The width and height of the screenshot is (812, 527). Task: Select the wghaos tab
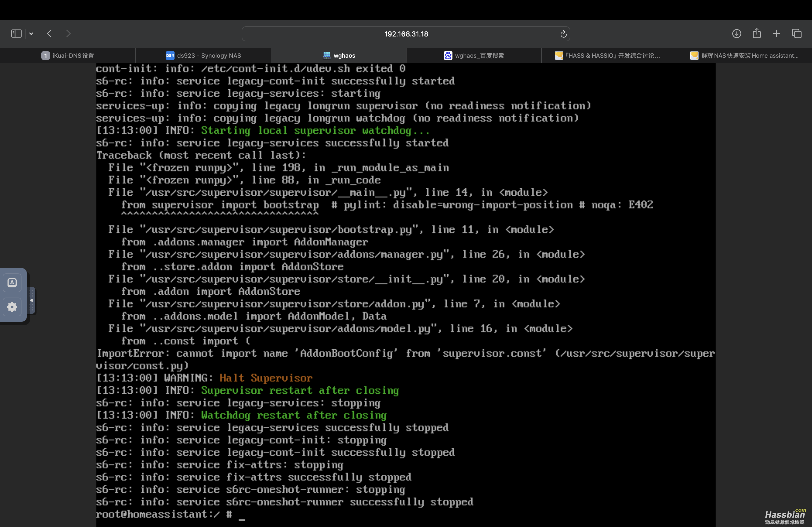(338, 56)
